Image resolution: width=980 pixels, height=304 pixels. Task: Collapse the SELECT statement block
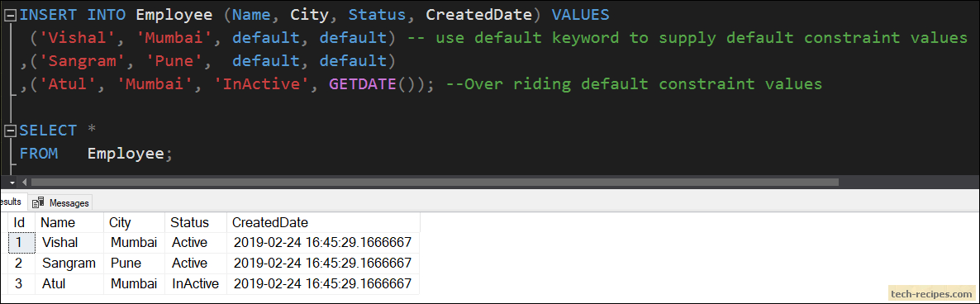point(10,131)
